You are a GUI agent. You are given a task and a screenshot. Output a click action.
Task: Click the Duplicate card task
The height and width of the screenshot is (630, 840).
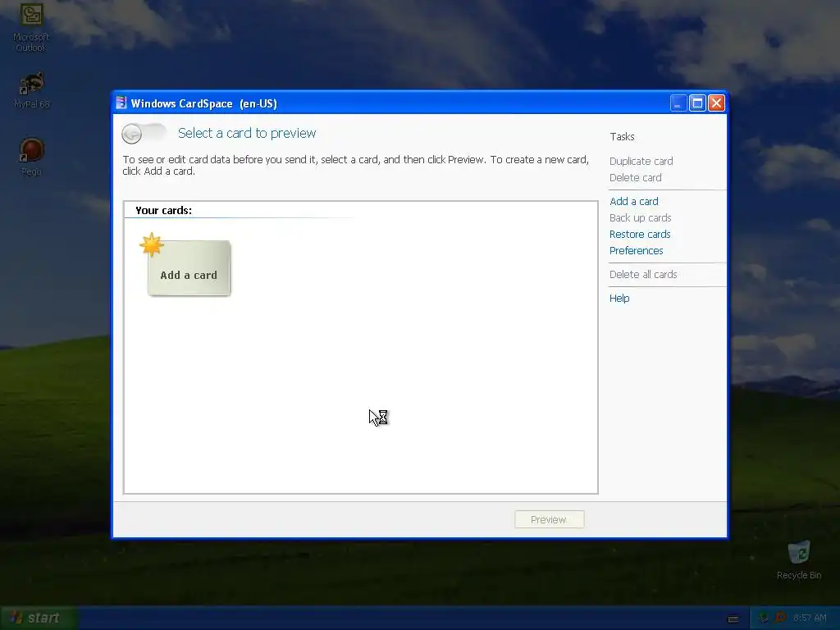click(x=641, y=162)
